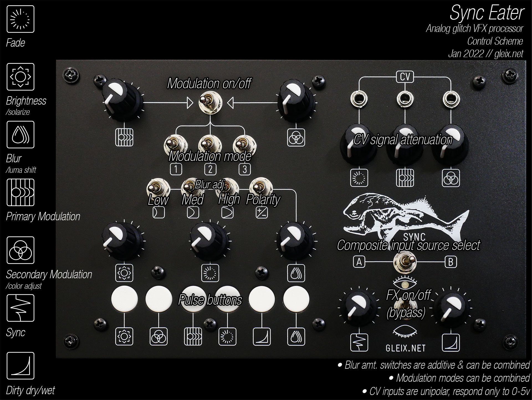Click the Blur droplet legend icon

click(x=21, y=135)
